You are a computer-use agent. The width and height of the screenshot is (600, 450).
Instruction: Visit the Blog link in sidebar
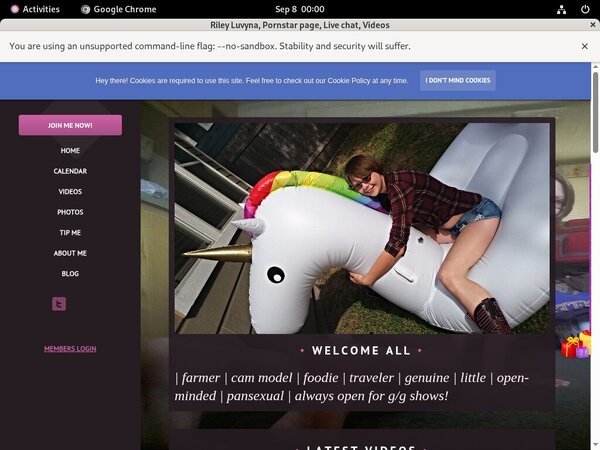point(70,274)
